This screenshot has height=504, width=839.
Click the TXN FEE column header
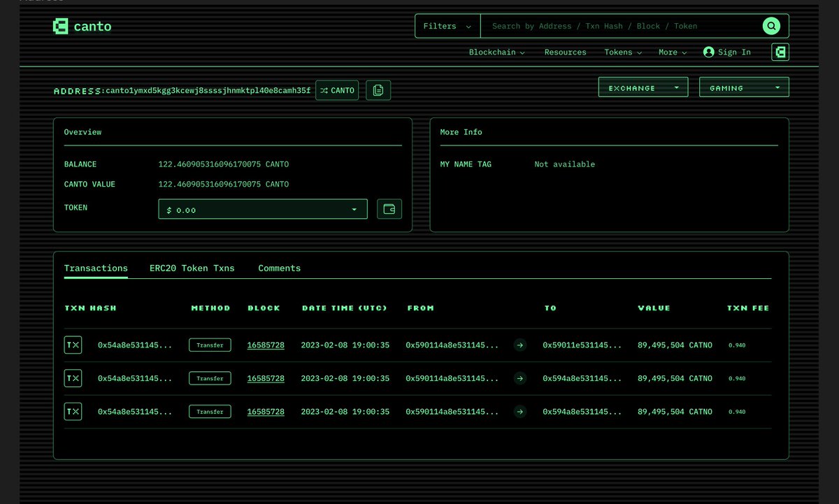coord(748,308)
